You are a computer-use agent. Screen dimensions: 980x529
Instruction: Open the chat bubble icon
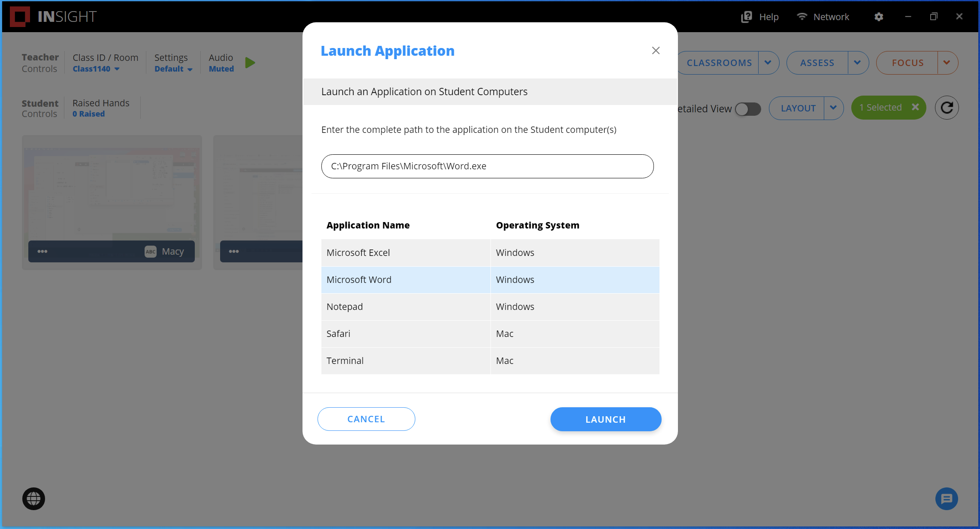click(947, 499)
